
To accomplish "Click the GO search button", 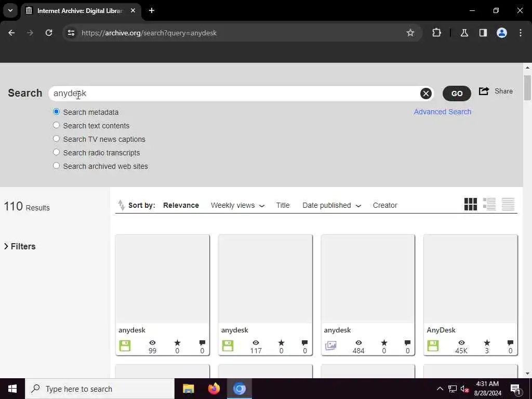I will pos(457,94).
